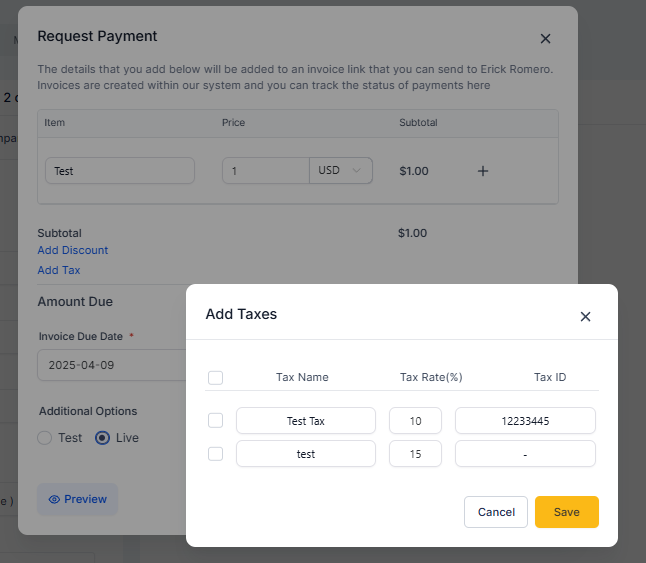The image size is (646, 563).
Task: Select the Test radio option
Action: click(x=44, y=437)
